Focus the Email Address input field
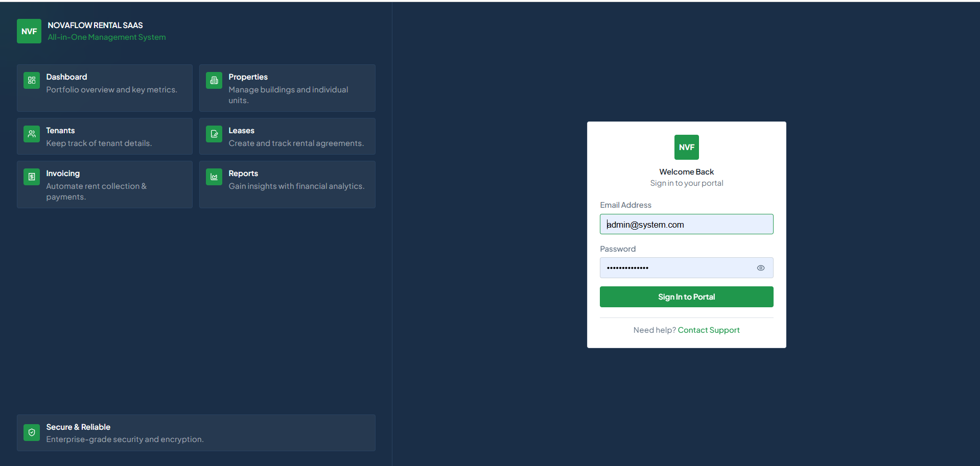The image size is (980, 466). click(687, 224)
